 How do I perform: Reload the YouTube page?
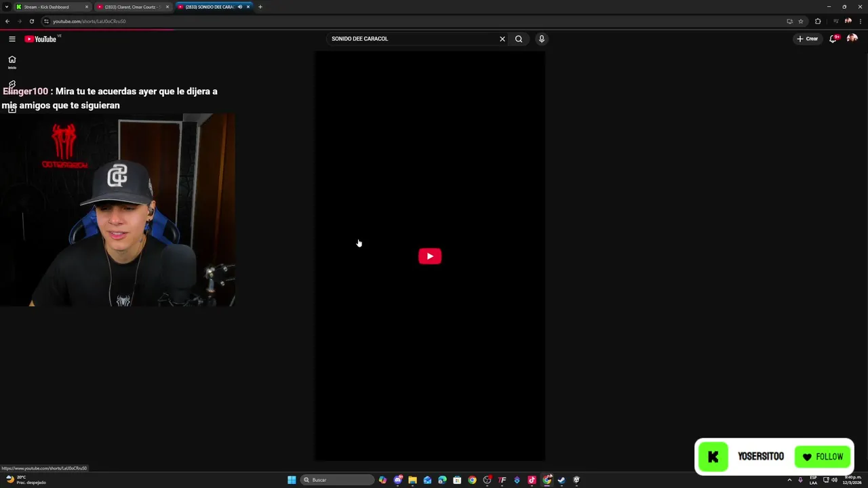(31, 21)
